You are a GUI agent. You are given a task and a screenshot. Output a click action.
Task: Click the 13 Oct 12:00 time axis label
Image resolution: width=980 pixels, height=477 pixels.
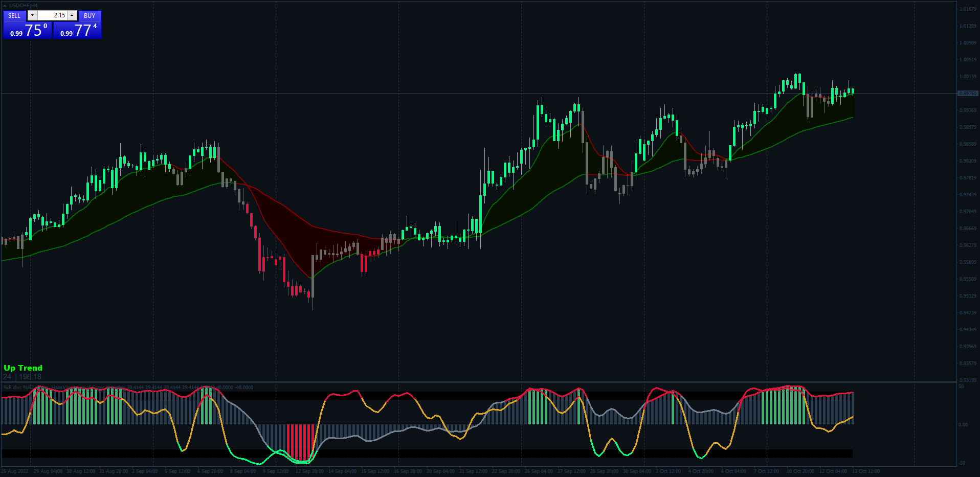point(866,471)
